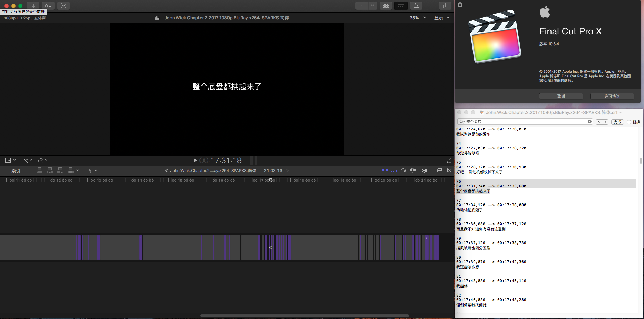
Task: Enable the 替换 replace checkbox
Action: (x=629, y=122)
